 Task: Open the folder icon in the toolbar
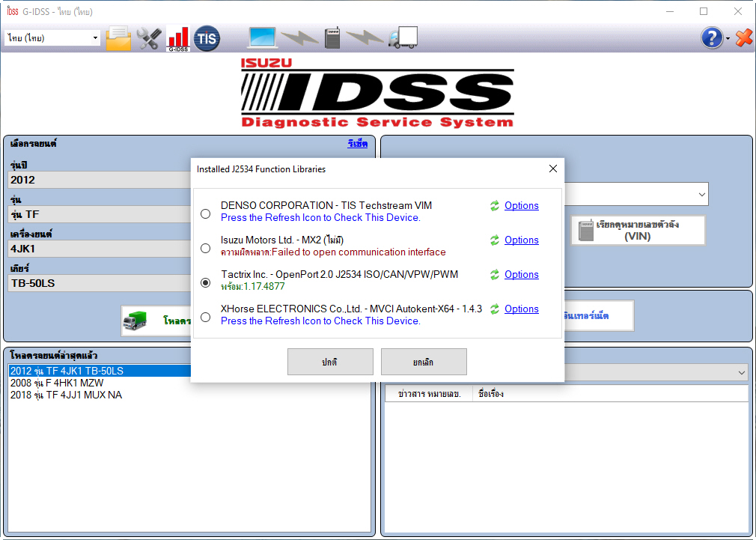click(x=118, y=38)
